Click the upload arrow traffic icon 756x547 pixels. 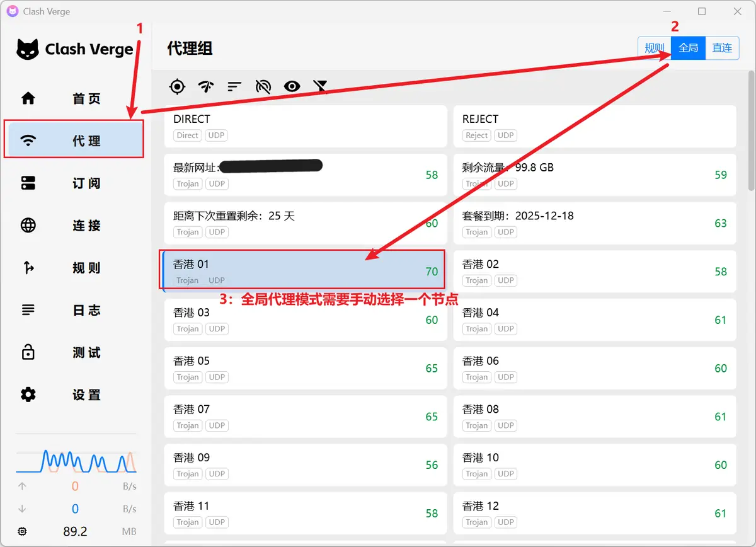point(23,486)
